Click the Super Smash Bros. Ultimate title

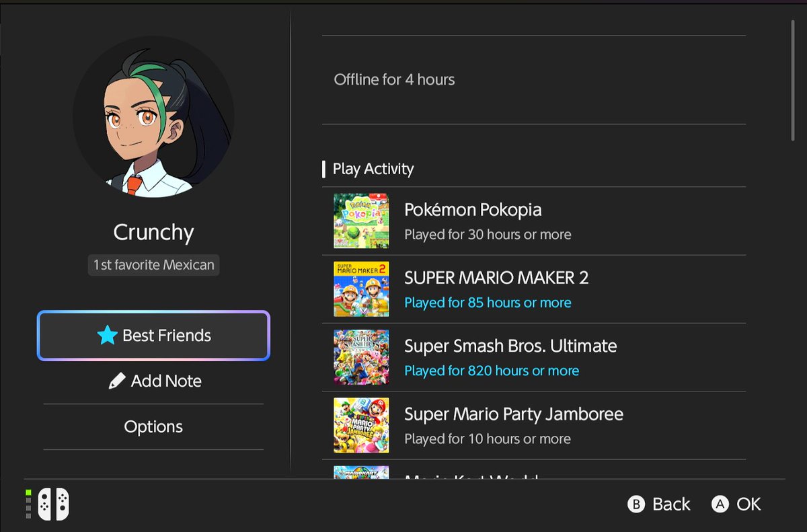click(510, 346)
